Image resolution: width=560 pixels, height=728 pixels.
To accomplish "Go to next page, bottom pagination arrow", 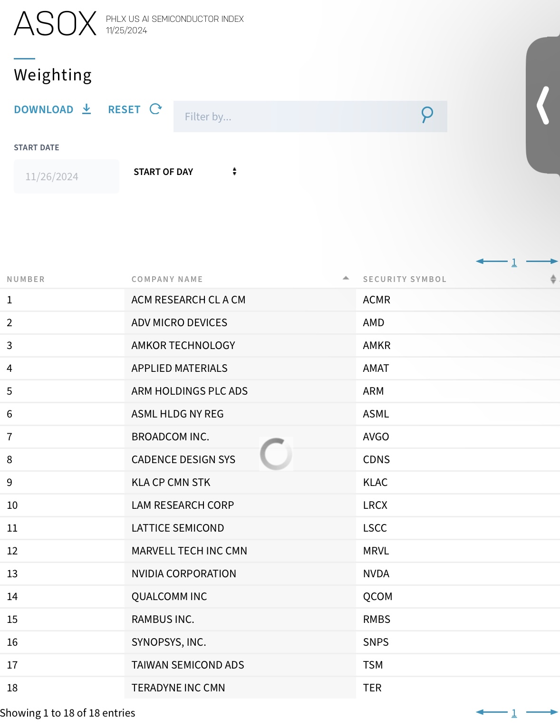I will pyautogui.click(x=542, y=712).
